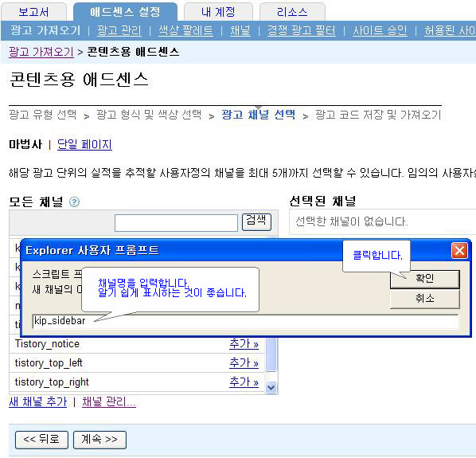This screenshot has height=458, width=476.
Task: Click the channel list scrollbar thumb
Action: coord(271,354)
